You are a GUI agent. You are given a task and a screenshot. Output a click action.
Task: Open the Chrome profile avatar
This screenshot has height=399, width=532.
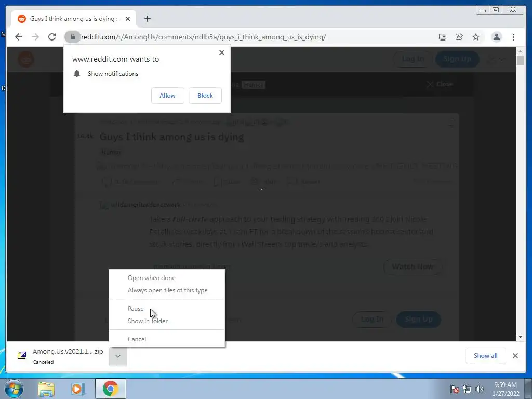[x=496, y=37]
